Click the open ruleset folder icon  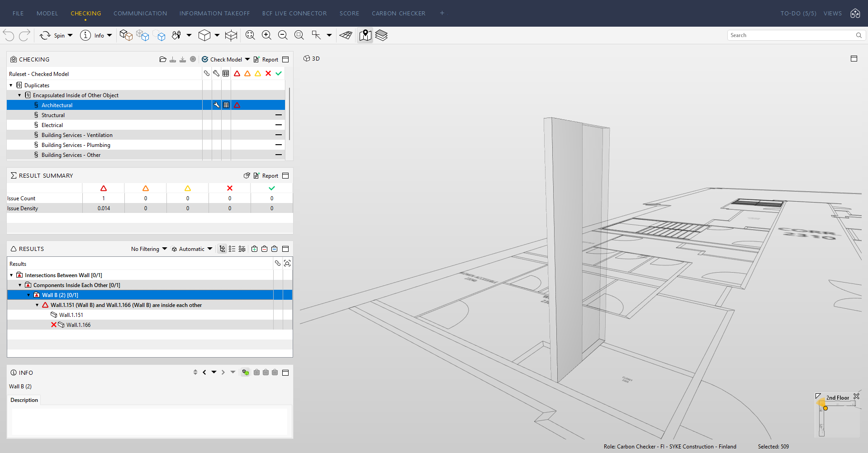point(163,59)
